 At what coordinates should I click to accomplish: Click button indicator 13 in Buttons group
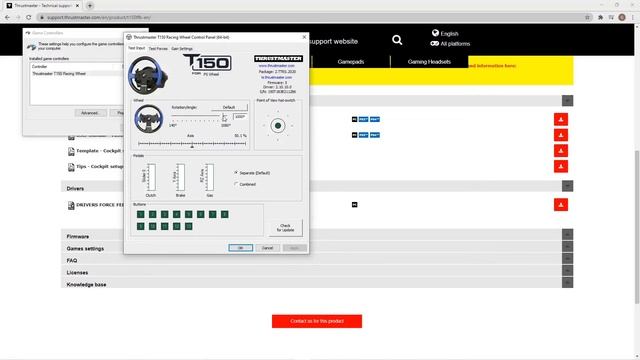pyautogui.click(x=189, y=226)
